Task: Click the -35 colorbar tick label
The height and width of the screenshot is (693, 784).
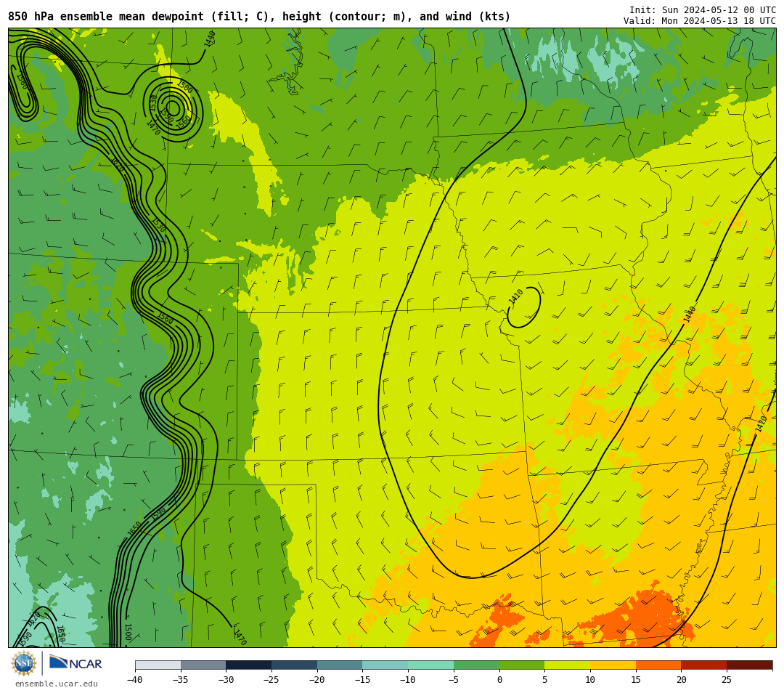Action: [180, 679]
